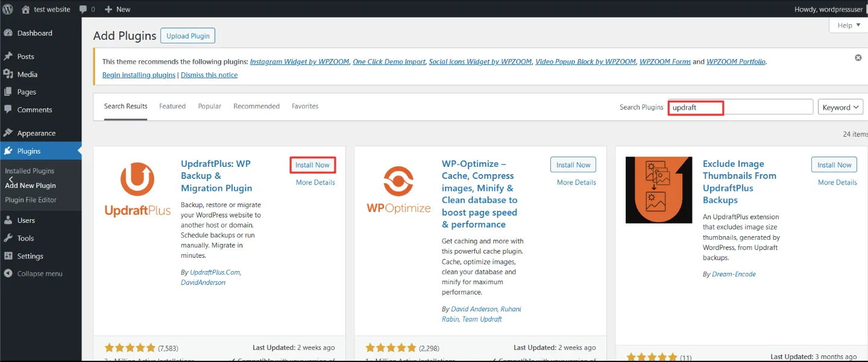Open Plugin File Editor submenu item
Viewport: 868px width, 362px height.
[31, 200]
